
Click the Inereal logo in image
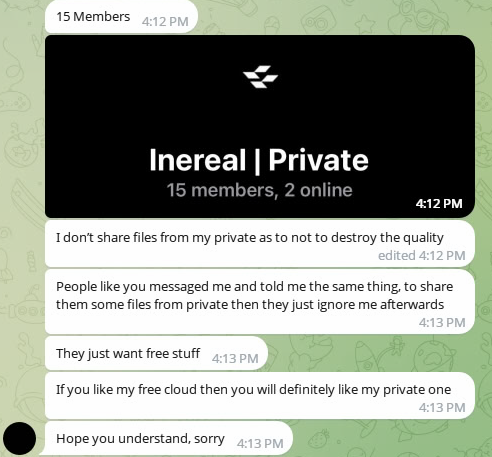point(260,77)
